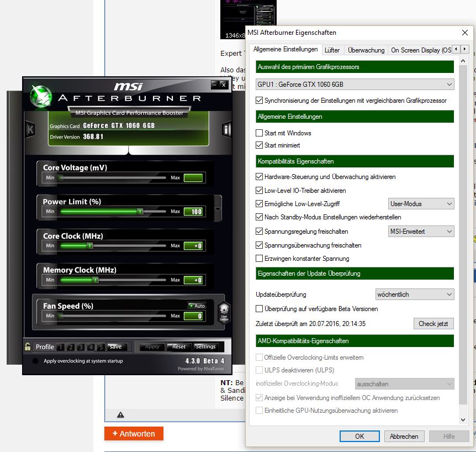
Task: Toggle Apply overclocking at system startup indicator
Action: 35,361
